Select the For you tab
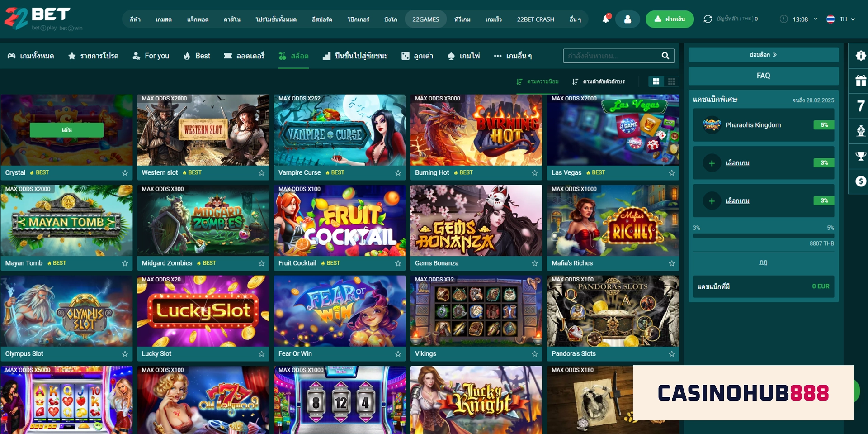Image resolution: width=868 pixels, height=434 pixels. tap(151, 56)
